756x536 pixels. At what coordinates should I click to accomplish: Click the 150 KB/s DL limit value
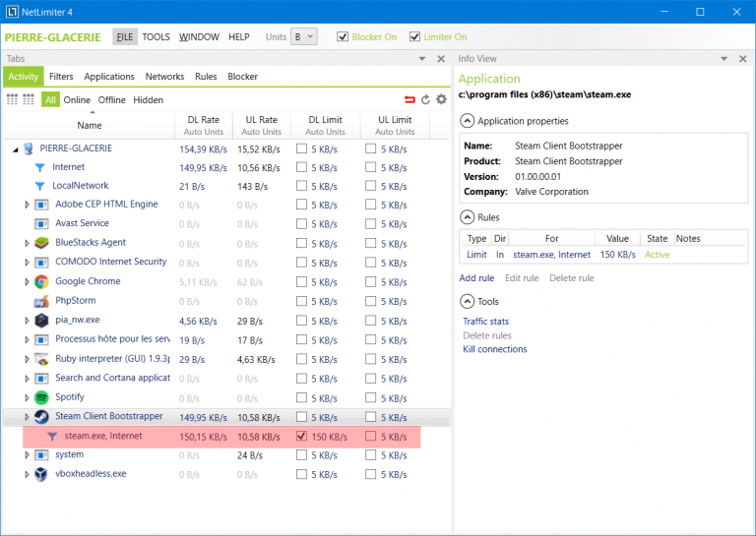point(330,437)
